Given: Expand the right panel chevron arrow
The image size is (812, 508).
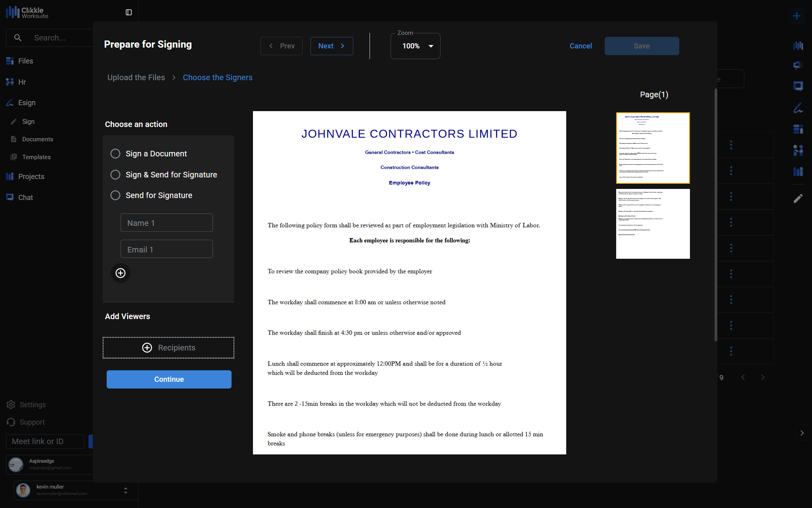Looking at the screenshot, I should [x=802, y=433].
